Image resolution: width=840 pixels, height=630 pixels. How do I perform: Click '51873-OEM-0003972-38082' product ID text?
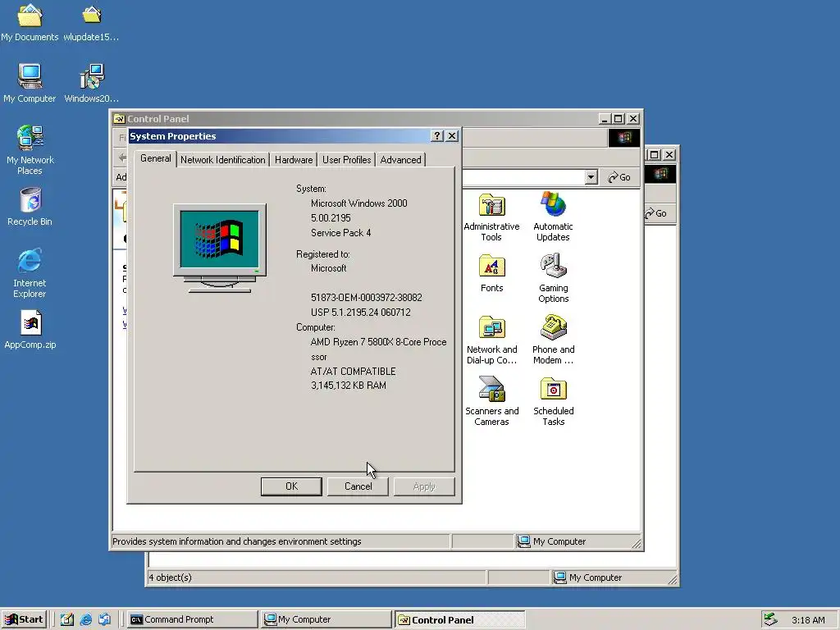click(x=367, y=297)
